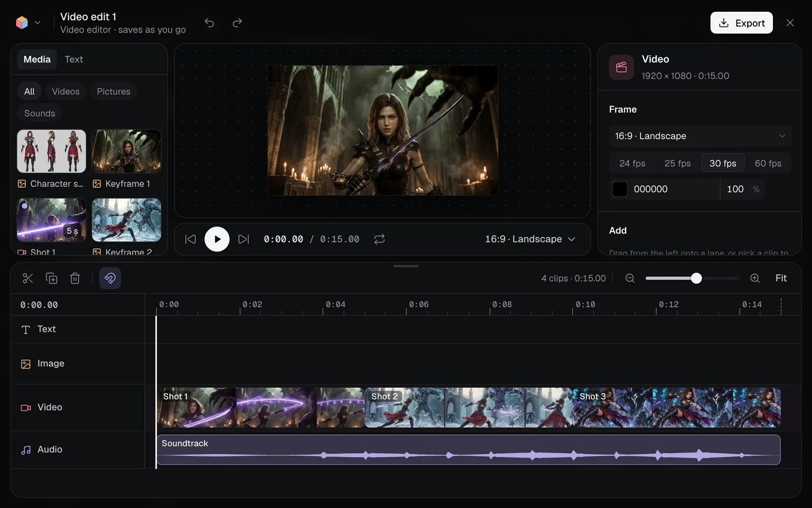
Task: Click Fit to fit timeline
Action: (x=781, y=278)
